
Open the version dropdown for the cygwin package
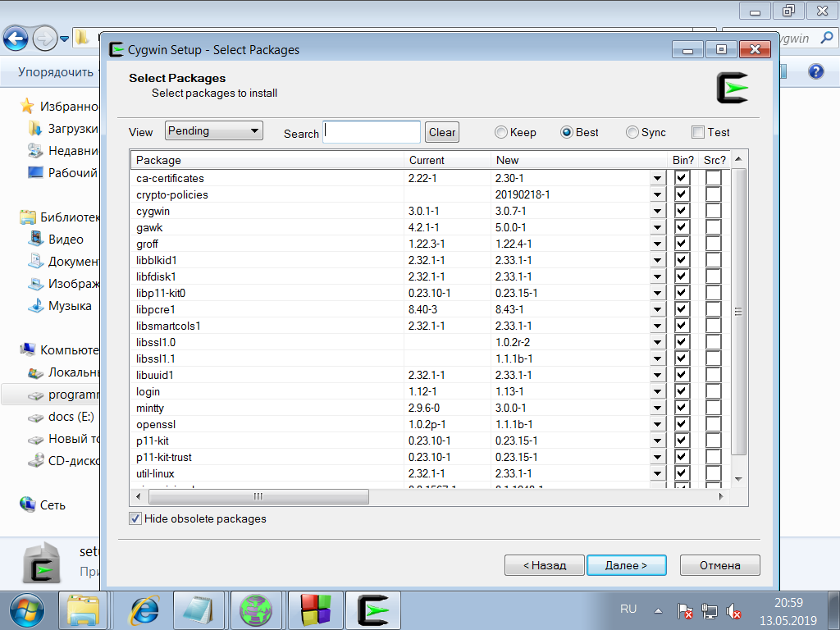(x=658, y=211)
